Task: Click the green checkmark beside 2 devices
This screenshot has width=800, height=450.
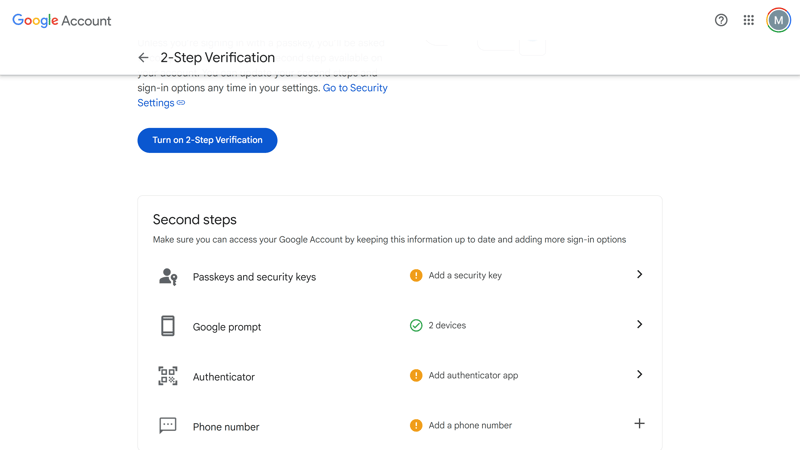Action: 416,326
